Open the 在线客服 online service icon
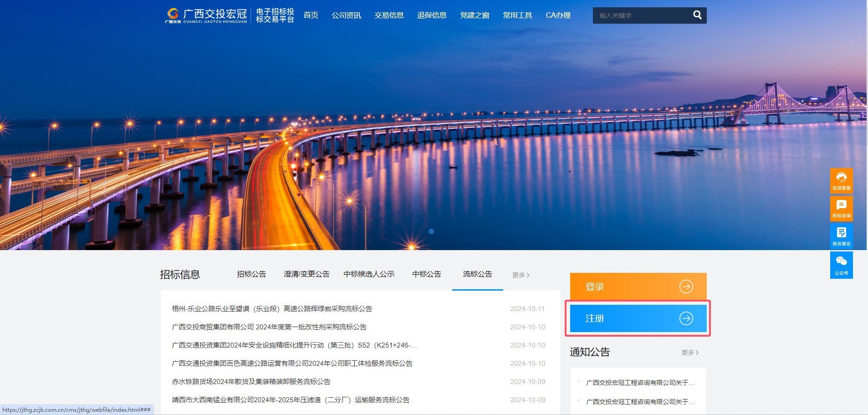This screenshot has width=868, height=415. 842,181
